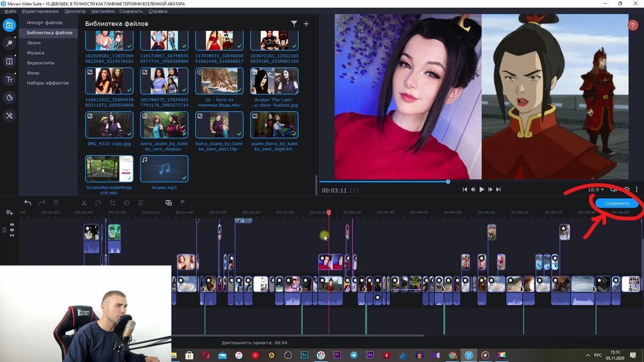The width and height of the screenshot is (644, 362).
Task: Select Импорт файлов in sidebar
Action: click(x=45, y=23)
